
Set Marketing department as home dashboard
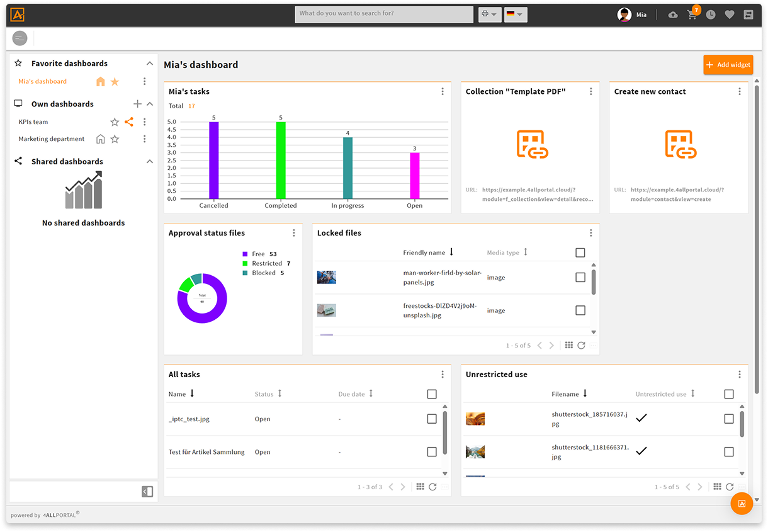(x=101, y=139)
